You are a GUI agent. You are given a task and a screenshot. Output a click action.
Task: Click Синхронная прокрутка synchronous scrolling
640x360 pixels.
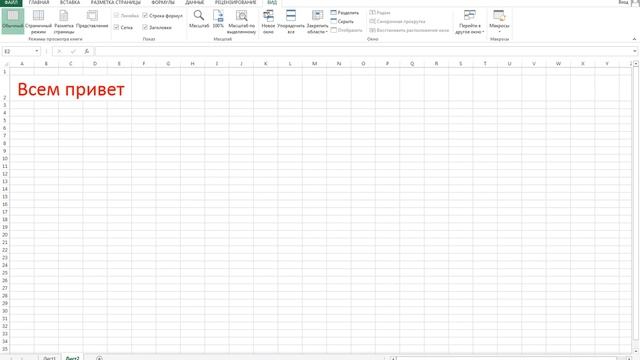397,21
